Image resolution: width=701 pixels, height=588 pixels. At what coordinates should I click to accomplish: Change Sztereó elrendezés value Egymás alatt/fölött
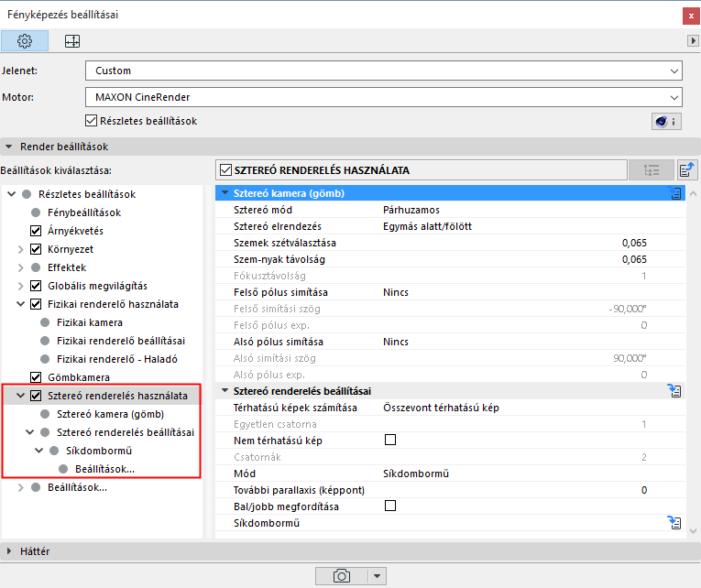tap(427, 226)
